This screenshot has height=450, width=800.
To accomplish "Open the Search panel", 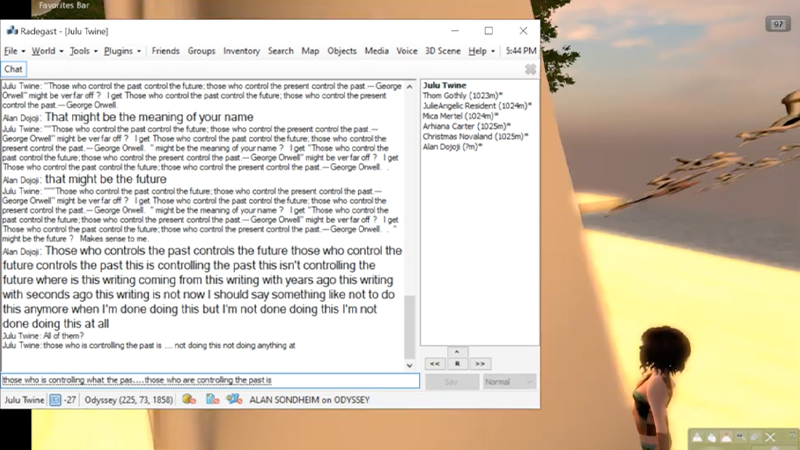I will tap(281, 51).
